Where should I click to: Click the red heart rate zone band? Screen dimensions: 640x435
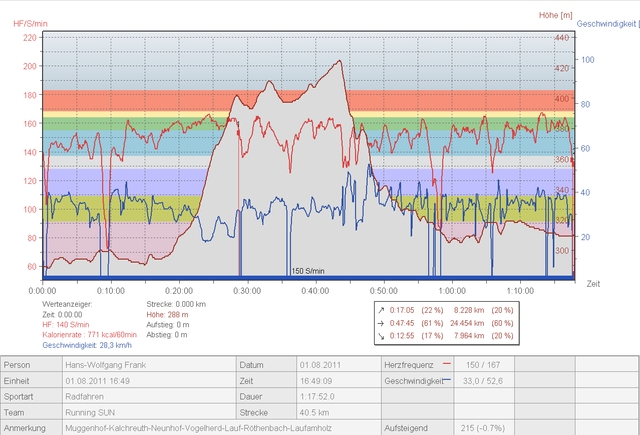(x=300, y=100)
